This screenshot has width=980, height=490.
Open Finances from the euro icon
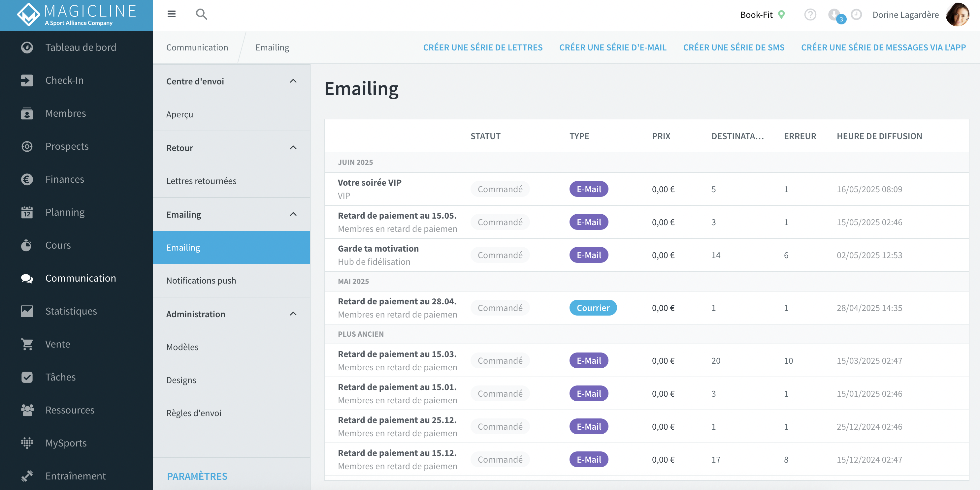27,179
